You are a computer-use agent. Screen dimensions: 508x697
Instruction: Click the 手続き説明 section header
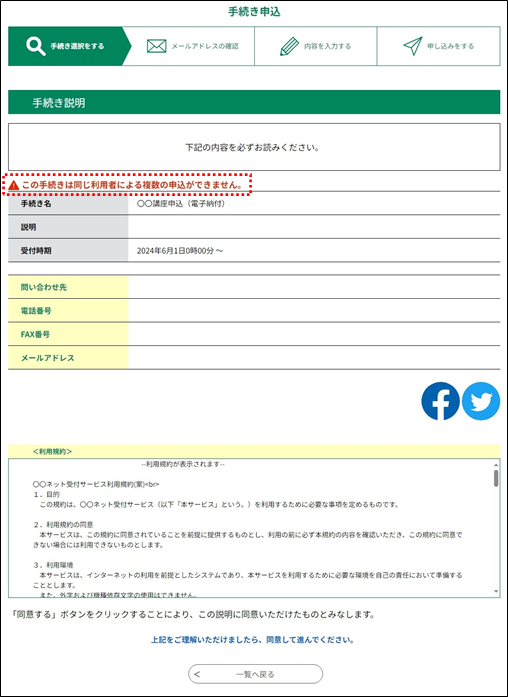click(x=254, y=102)
